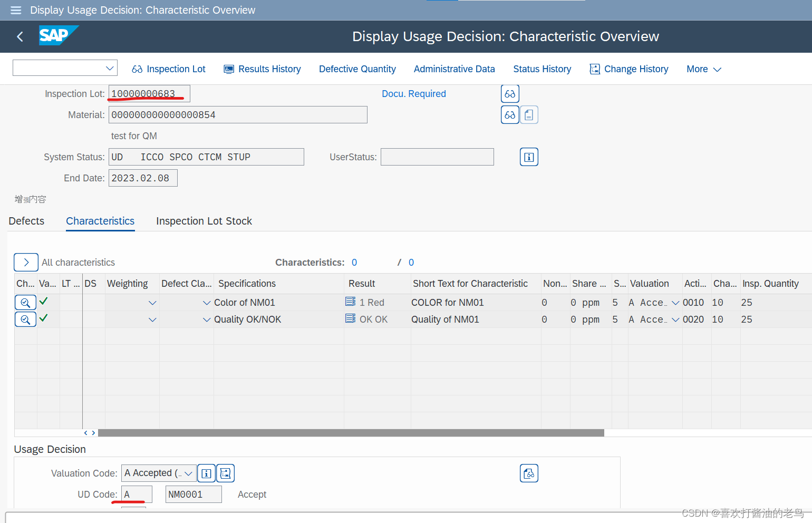The height and width of the screenshot is (523, 812).
Task: Click the green checkmark on Quality OK/NOK row
Action: [x=47, y=319]
